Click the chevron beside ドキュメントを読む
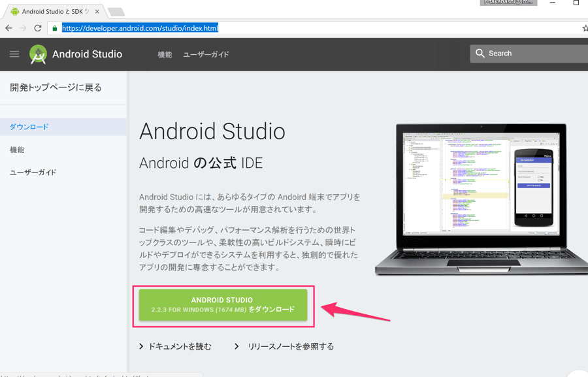 coord(141,346)
